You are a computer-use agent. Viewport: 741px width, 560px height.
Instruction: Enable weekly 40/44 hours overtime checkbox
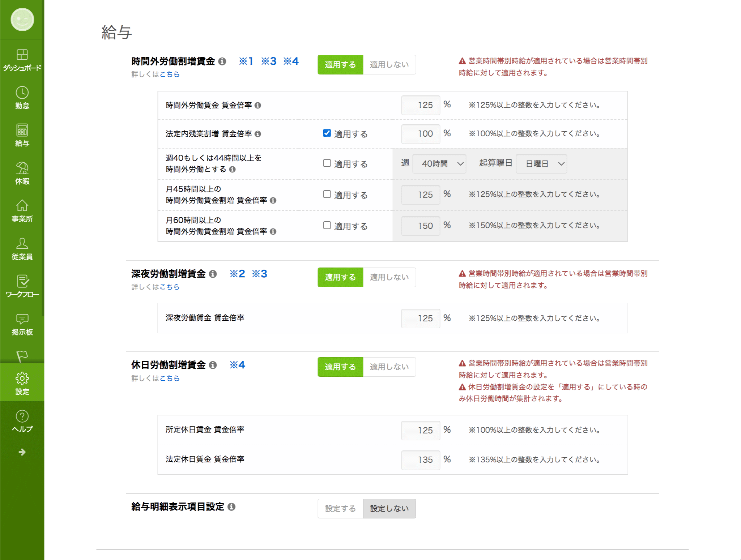(327, 163)
